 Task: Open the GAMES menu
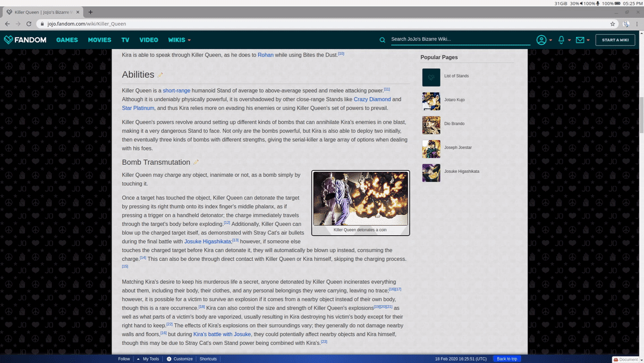[67, 40]
